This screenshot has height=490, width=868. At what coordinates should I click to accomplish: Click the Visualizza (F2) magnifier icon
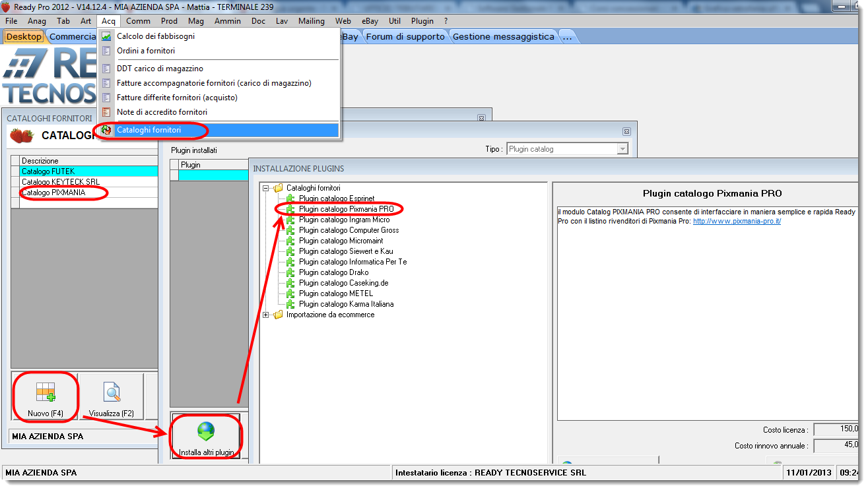click(x=112, y=393)
